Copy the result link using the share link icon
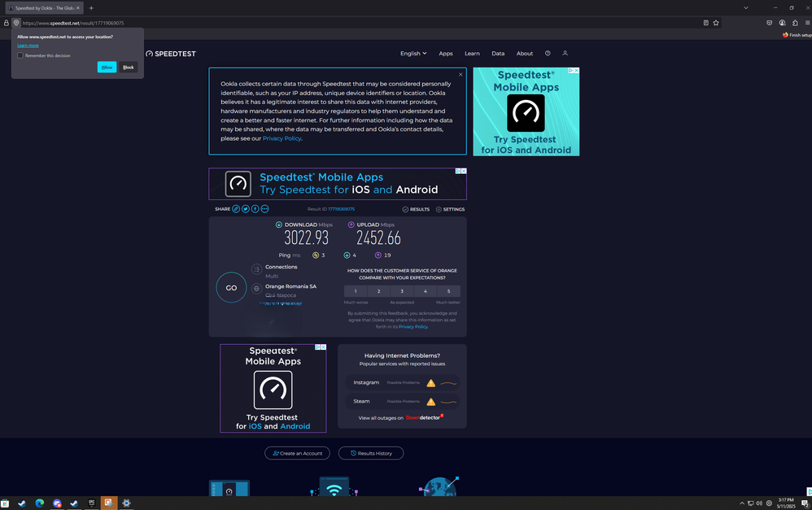The height and width of the screenshot is (510, 812). (236, 209)
